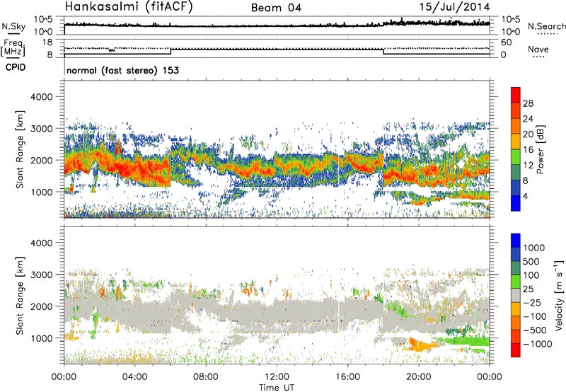Screen dimensions: 566x392
Task: Click the "20:00" time tick label
Action: (419, 377)
